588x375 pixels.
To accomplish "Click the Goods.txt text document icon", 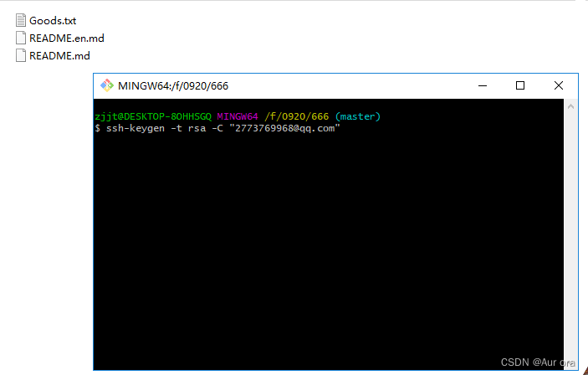I will point(21,20).
